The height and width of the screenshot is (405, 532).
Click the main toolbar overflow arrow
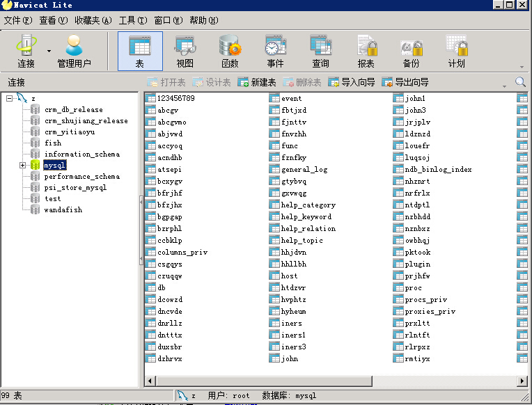coord(522,67)
